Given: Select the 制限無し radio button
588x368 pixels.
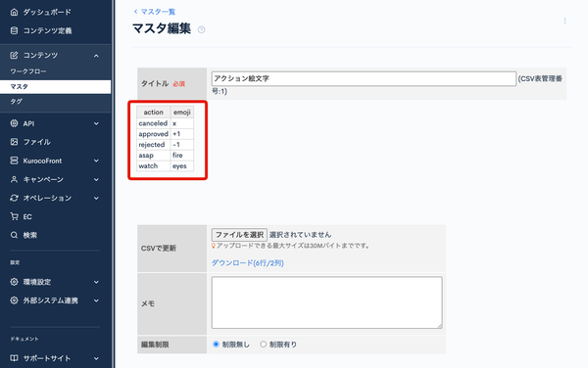Looking at the screenshot, I should 216,345.
